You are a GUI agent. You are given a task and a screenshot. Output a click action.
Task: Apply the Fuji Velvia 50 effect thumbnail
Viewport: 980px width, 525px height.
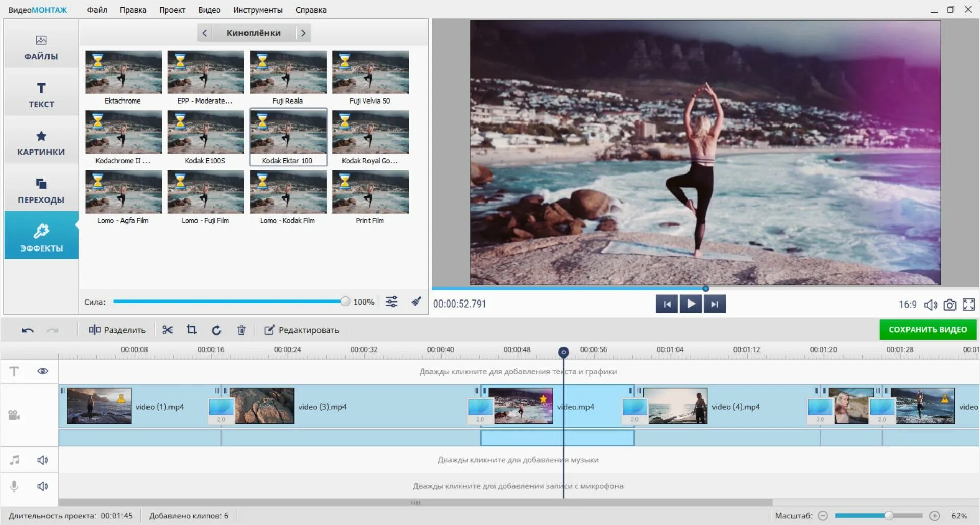(371, 72)
